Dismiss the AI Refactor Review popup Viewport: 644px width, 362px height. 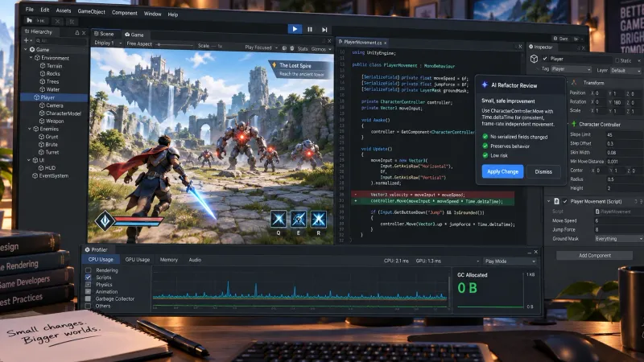[543, 172]
